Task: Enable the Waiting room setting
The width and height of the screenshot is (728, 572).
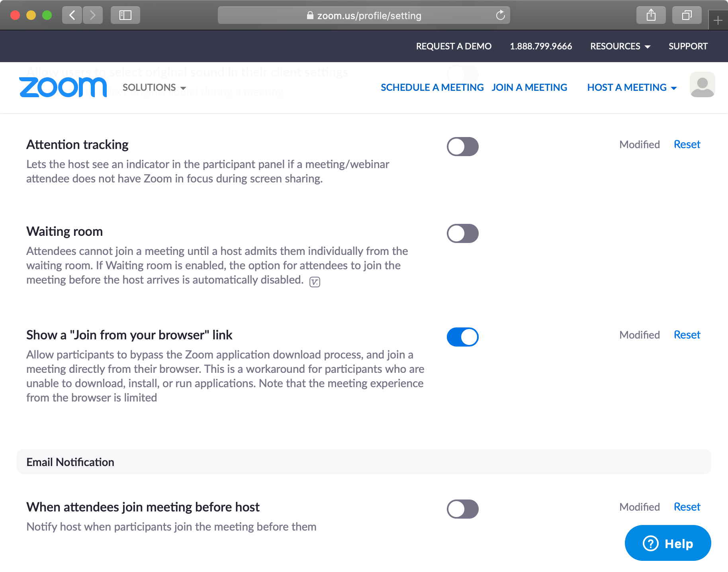Action: (462, 233)
